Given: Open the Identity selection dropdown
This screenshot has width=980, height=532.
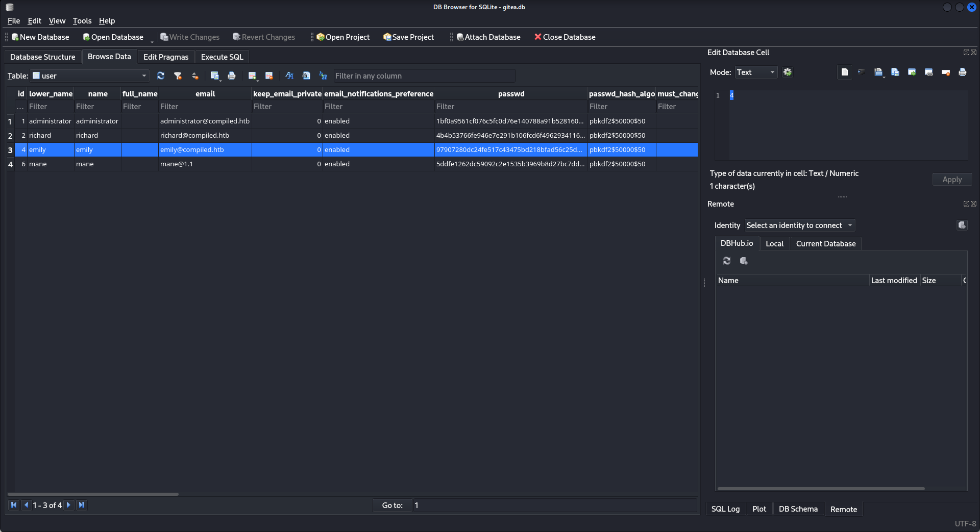Looking at the screenshot, I should [799, 225].
